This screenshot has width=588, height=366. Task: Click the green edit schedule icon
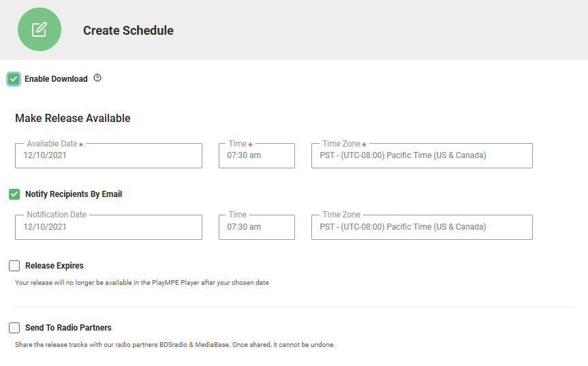click(40, 29)
